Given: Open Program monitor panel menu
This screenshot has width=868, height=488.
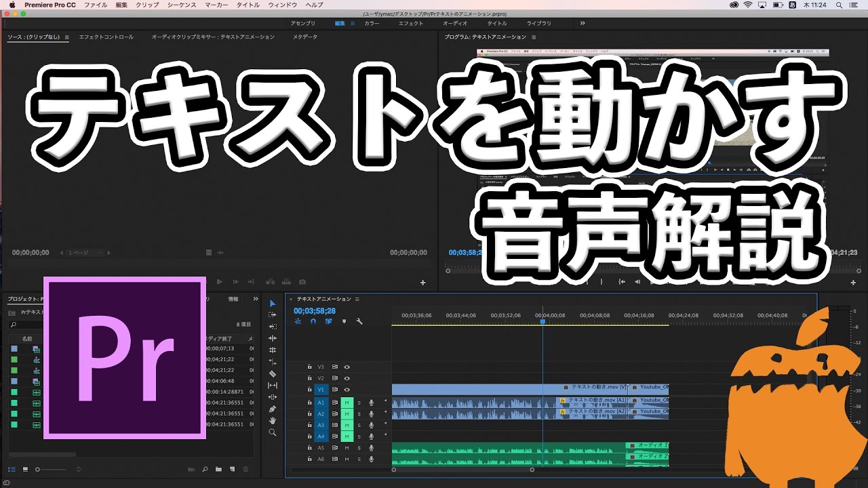Looking at the screenshot, I should click(534, 37).
